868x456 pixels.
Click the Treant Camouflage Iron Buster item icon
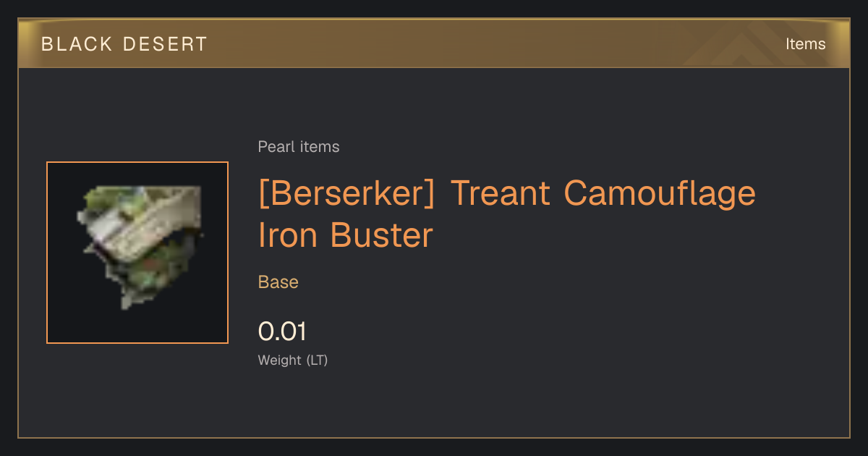pos(137,253)
